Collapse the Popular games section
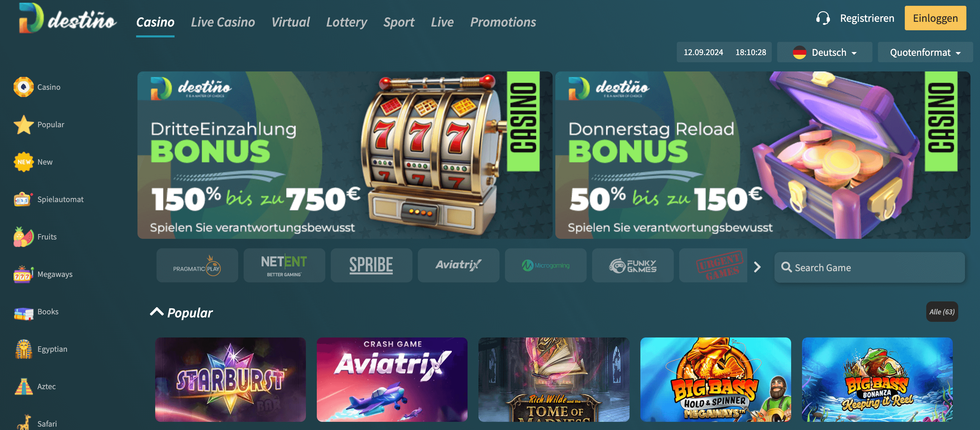 (x=157, y=312)
